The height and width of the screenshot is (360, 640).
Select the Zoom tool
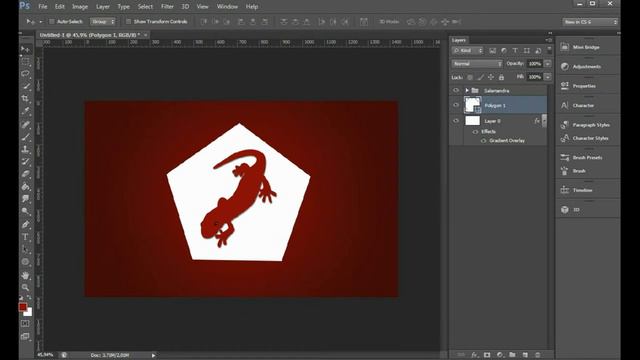point(25,287)
